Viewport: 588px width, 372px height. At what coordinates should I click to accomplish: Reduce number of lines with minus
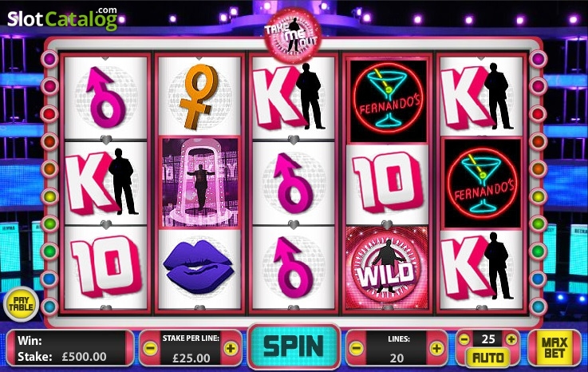tap(356, 348)
